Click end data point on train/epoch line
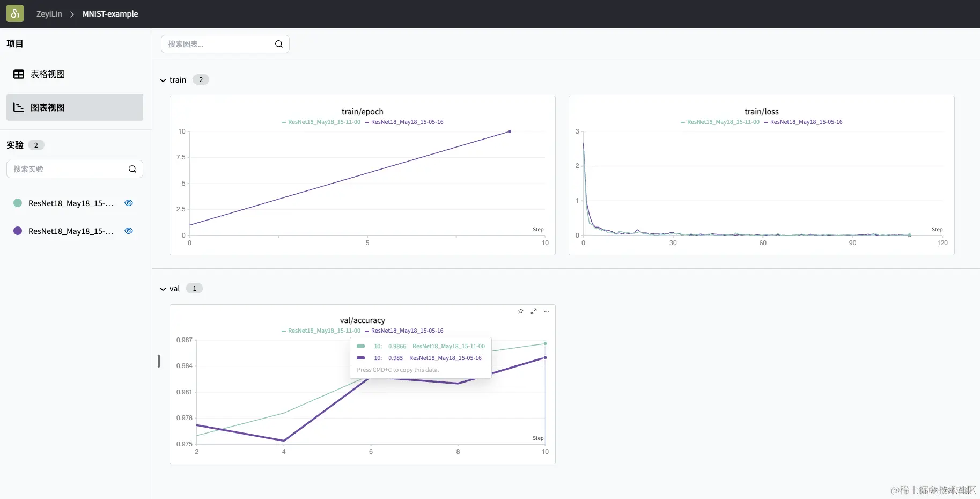 pyautogui.click(x=510, y=131)
